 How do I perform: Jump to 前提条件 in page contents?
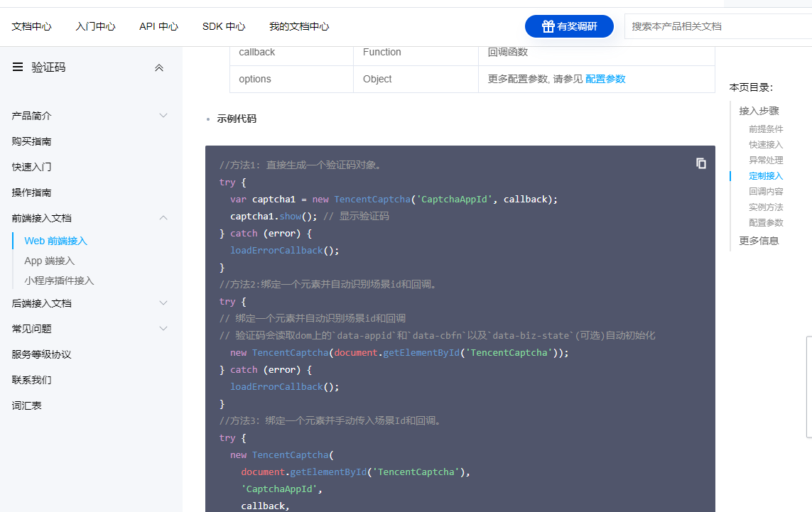(x=766, y=129)
